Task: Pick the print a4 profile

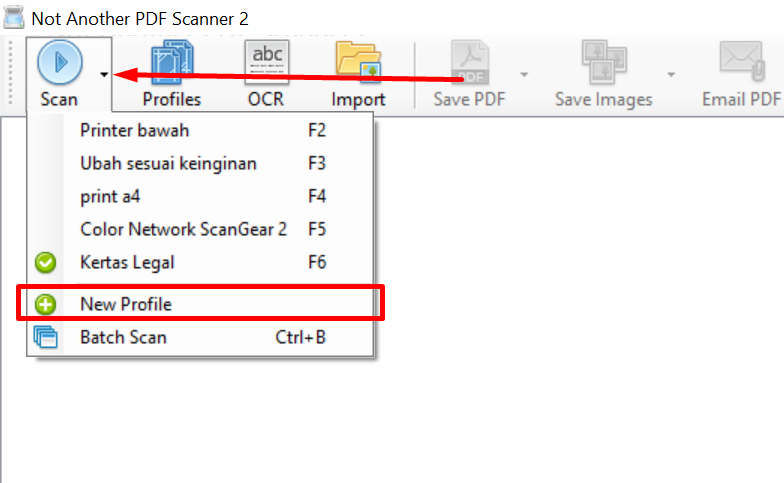Action: click(110, 196)
